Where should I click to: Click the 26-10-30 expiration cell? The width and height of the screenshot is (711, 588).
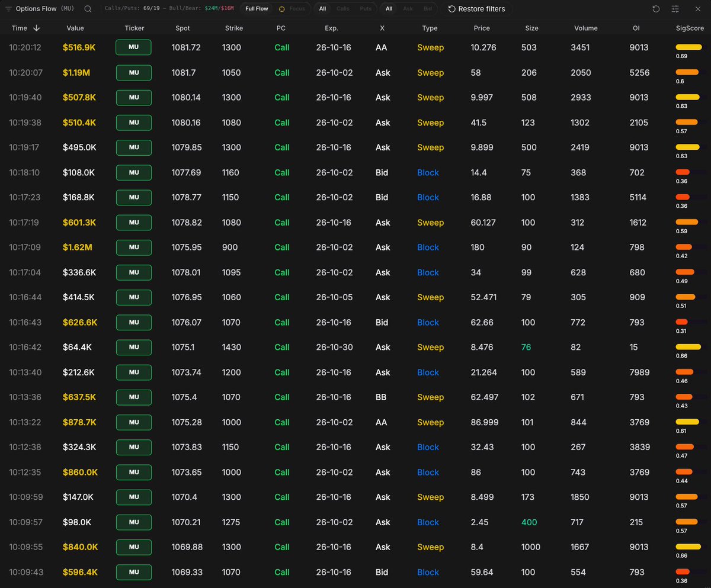[x=335, y=347]
